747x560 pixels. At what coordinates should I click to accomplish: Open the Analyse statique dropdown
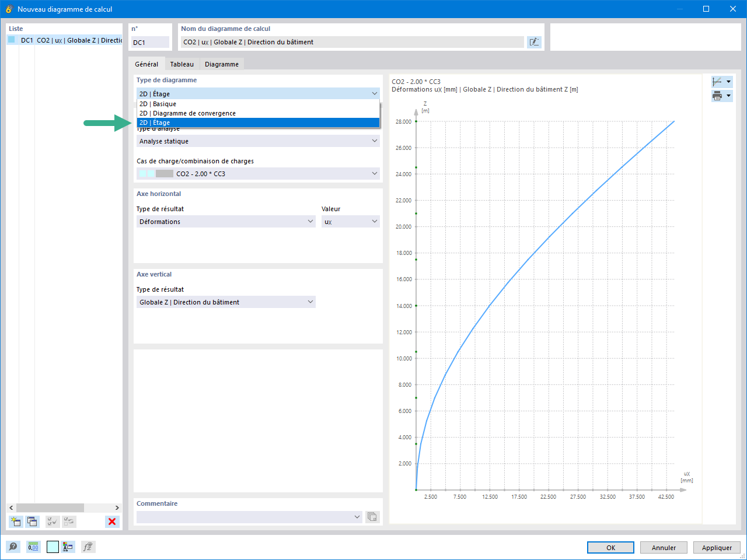click(258, 141)
